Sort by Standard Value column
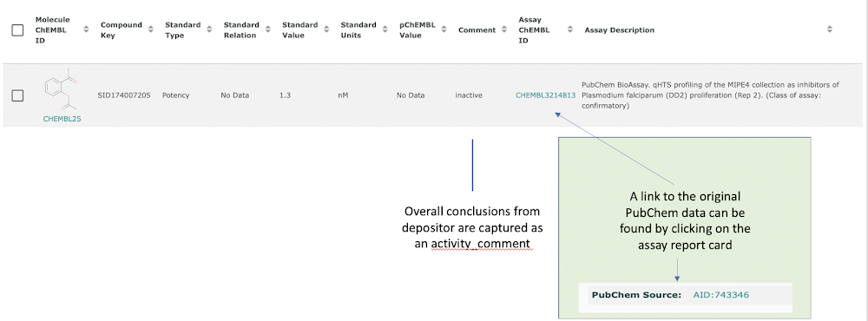The width and height of the screenshot is (868, 321). [x=327, y=29]
